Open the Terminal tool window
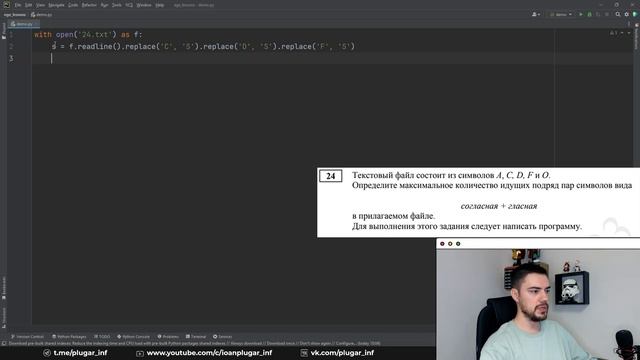The image size is (640, 360). pyautogui.click(x=196, y=337)
